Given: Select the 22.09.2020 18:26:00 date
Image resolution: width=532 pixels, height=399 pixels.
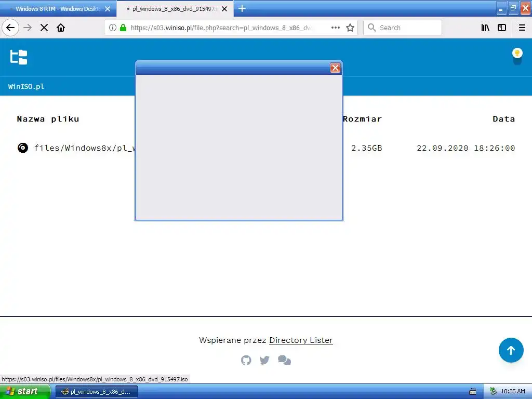Looking at the screenshot, I should tap(466, 148).
